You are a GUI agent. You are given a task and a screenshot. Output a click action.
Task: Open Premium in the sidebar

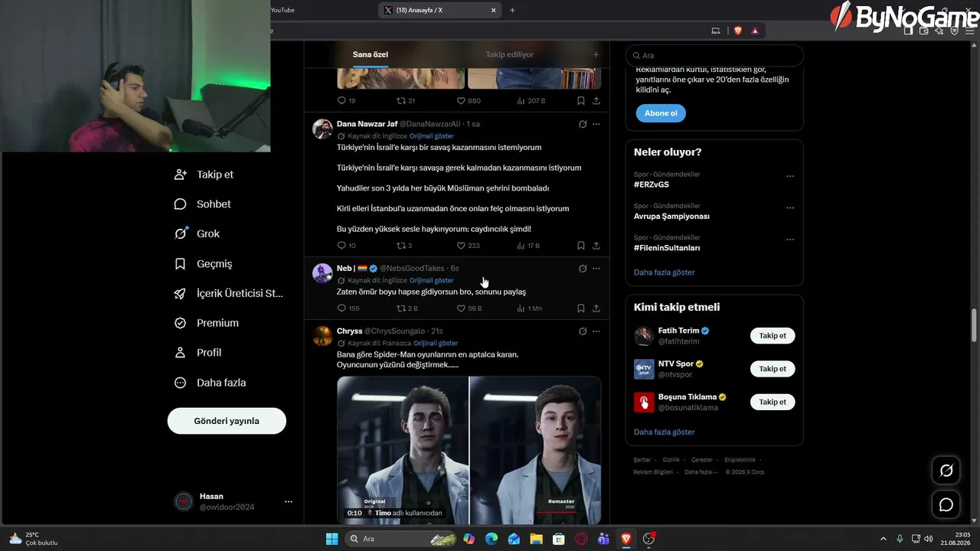pyautogui.click(x=207, y=323)
